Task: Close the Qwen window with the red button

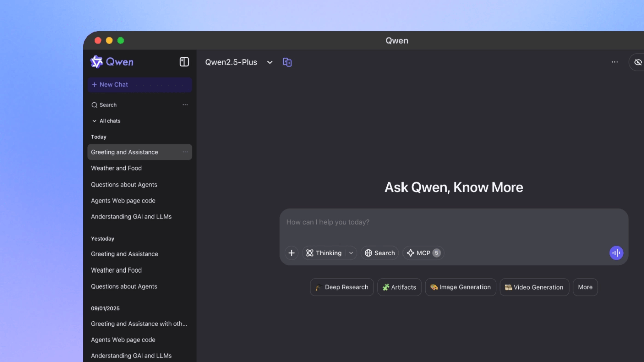Action: (98, 41)
